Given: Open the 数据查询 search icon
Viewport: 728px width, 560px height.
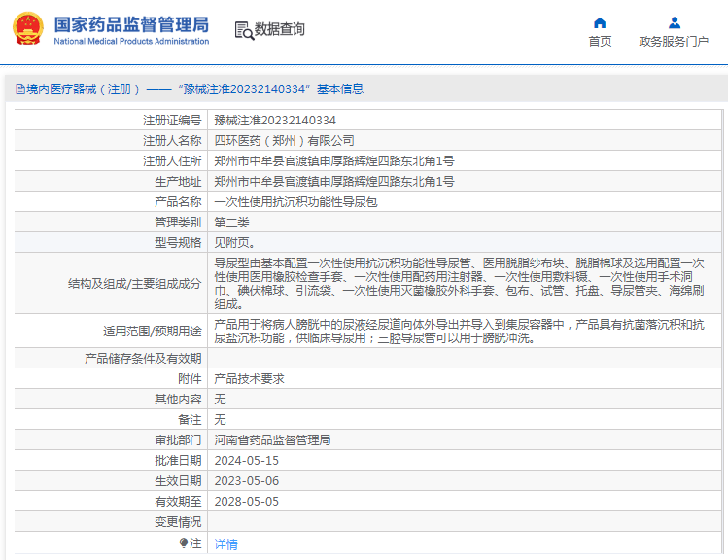Looking at the screenshot, I should pos(244,31).
